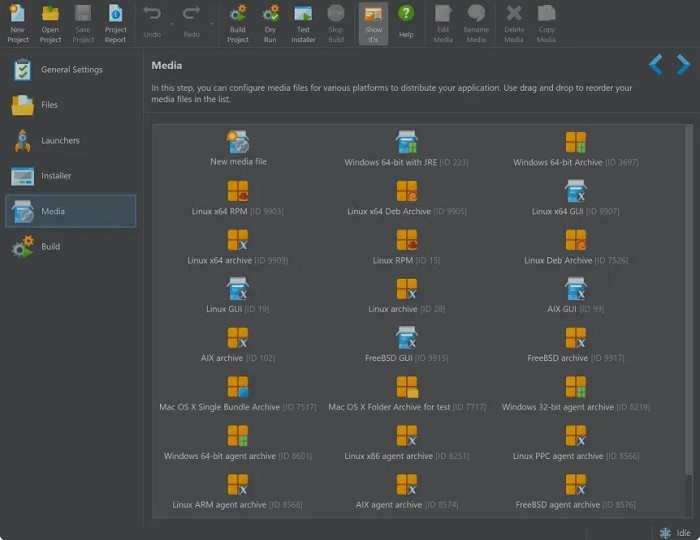Go to the next step arrow
This screenshot has width=700, height=540.
(x=683, y=66)
